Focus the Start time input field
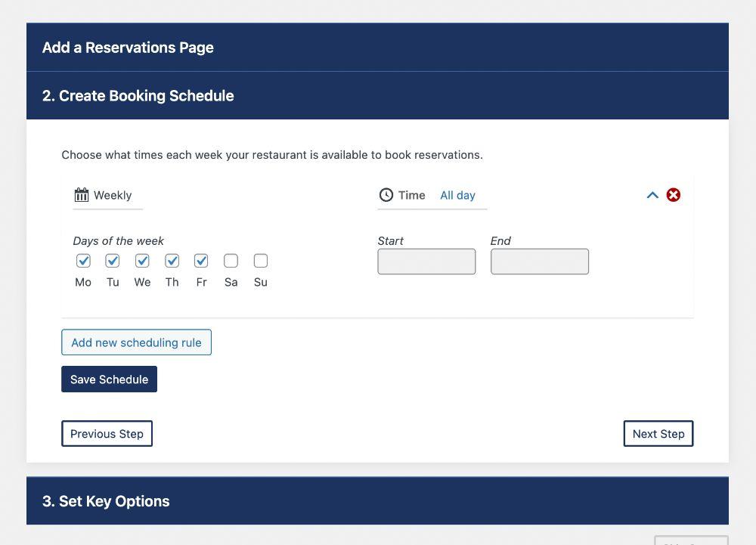This screenshot has width=756, height=545. tap(426, 262)
